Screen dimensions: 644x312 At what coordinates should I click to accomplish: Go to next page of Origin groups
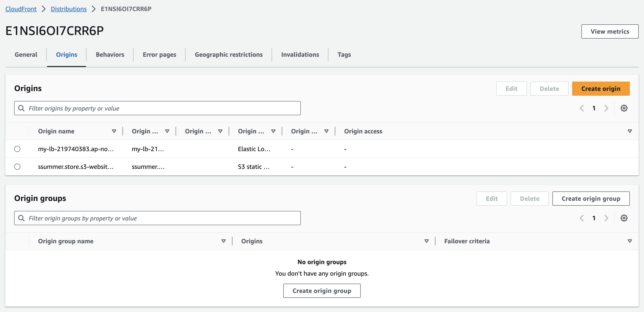click(x=606, y=218)
